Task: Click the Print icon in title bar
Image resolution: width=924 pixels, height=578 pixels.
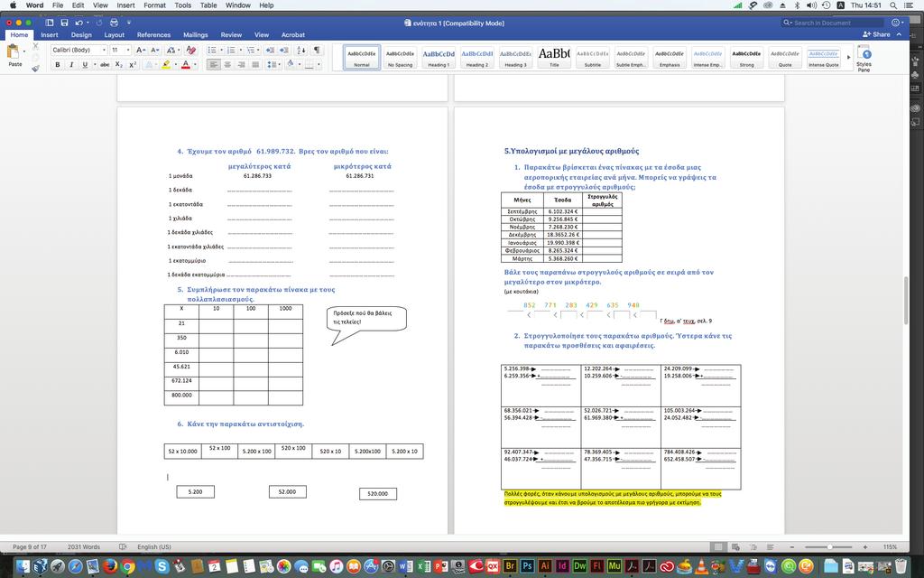Action: coord(114,23)
